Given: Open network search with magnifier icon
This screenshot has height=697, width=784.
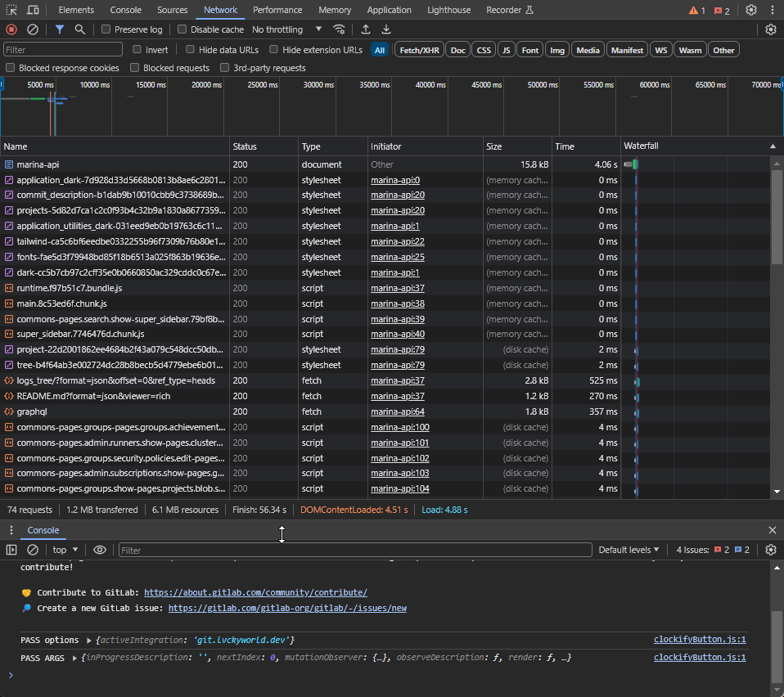Looking at the screenshot, I should tap(80, 29).
